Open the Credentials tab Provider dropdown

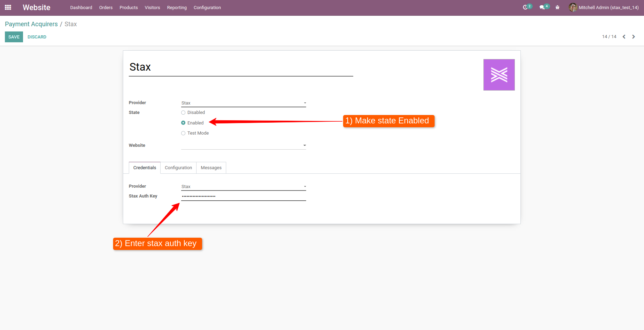click(x=244, y=187)
